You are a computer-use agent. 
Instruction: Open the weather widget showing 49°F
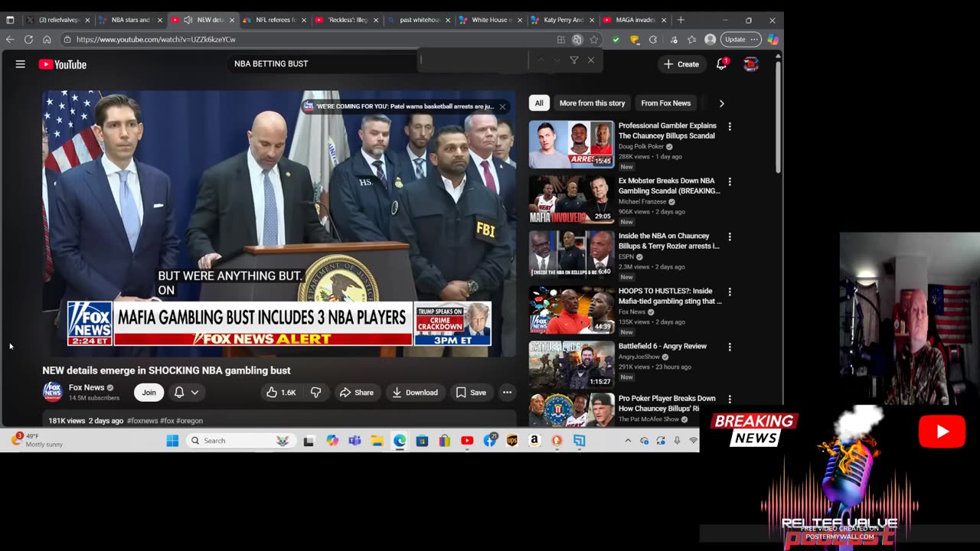pyautogui.click(x=36, y=440)
